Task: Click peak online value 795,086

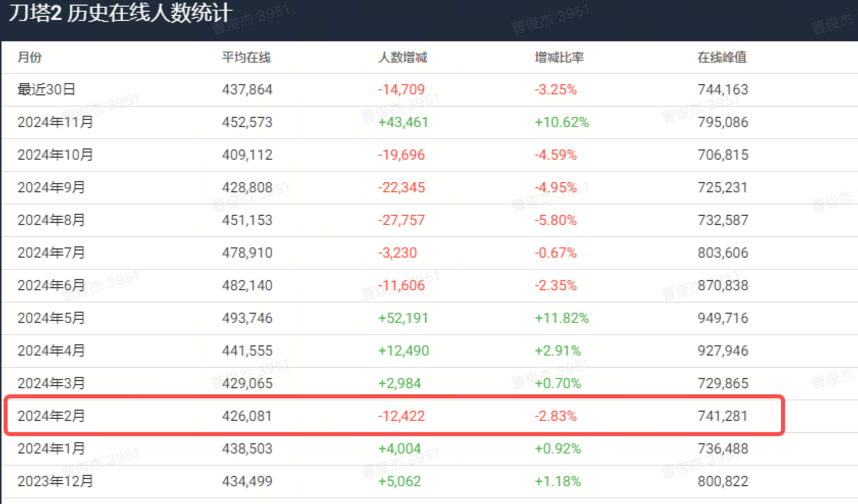Action: tap(723, 122)
